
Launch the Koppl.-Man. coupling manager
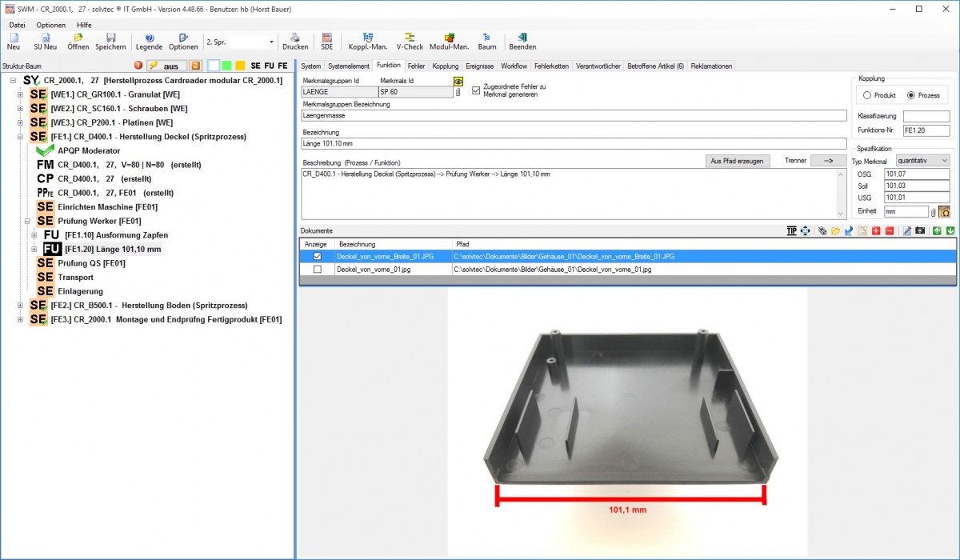368,42
